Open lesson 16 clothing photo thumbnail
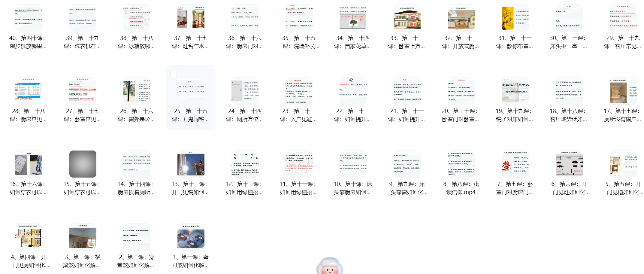The image size is (644, 274). click(x=29, y=164)
